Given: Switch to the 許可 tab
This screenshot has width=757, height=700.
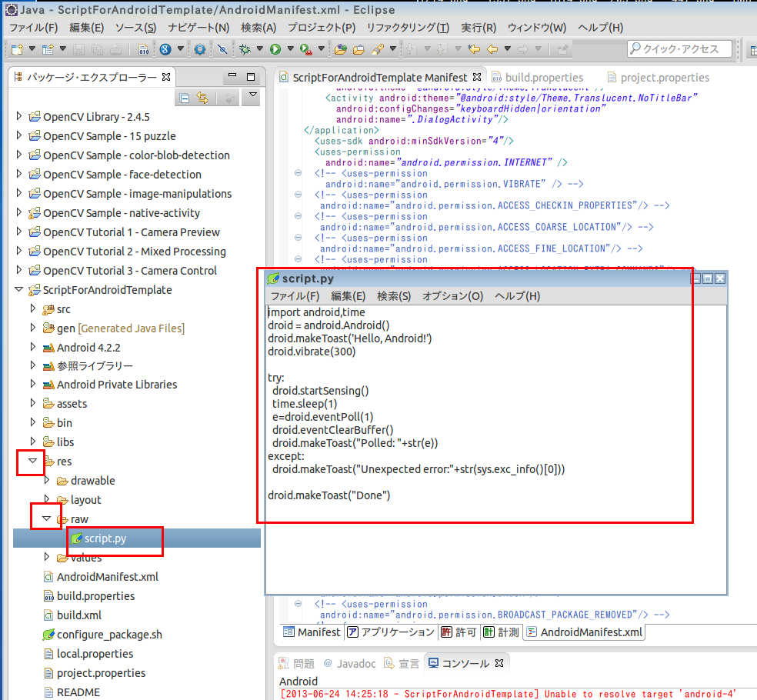Looking at the screenshot, I should [x=459, y=632].
